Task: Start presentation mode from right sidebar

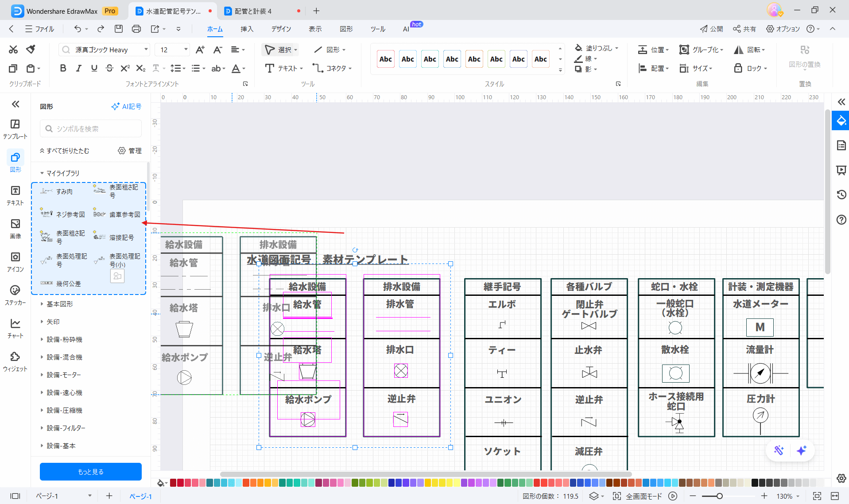Action: (x=841, y=170)
